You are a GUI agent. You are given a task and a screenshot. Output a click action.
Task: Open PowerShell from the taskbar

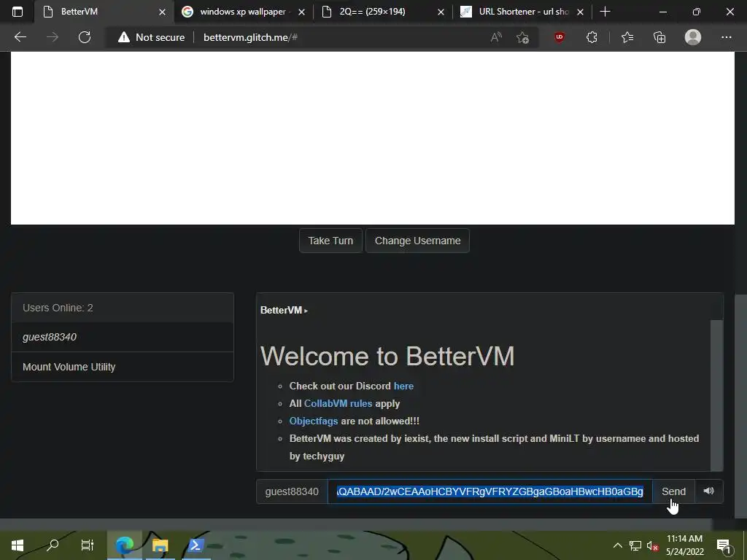pos(196,545)
